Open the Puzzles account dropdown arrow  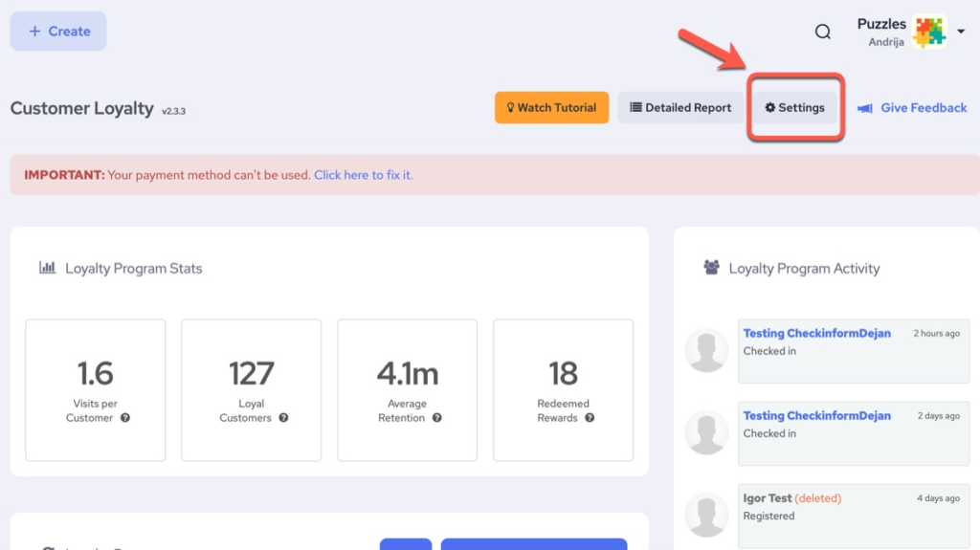961,32
